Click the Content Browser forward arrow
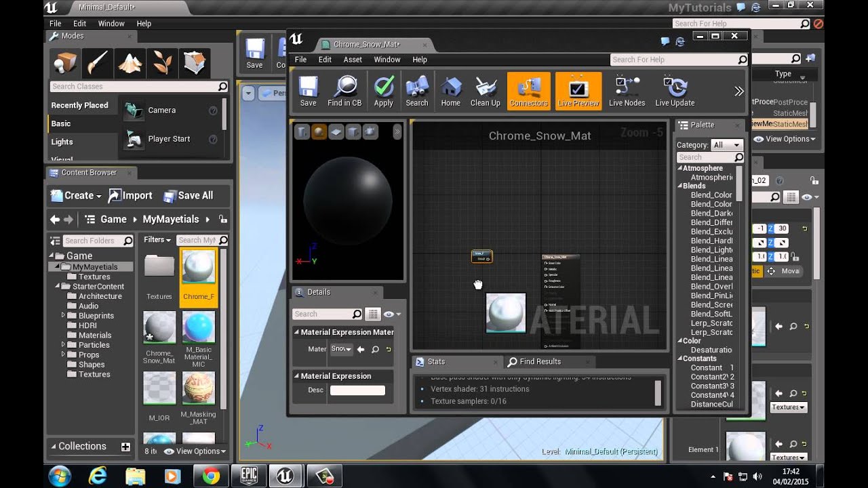The width and height of the screenshot is (868, 488). 68,220
